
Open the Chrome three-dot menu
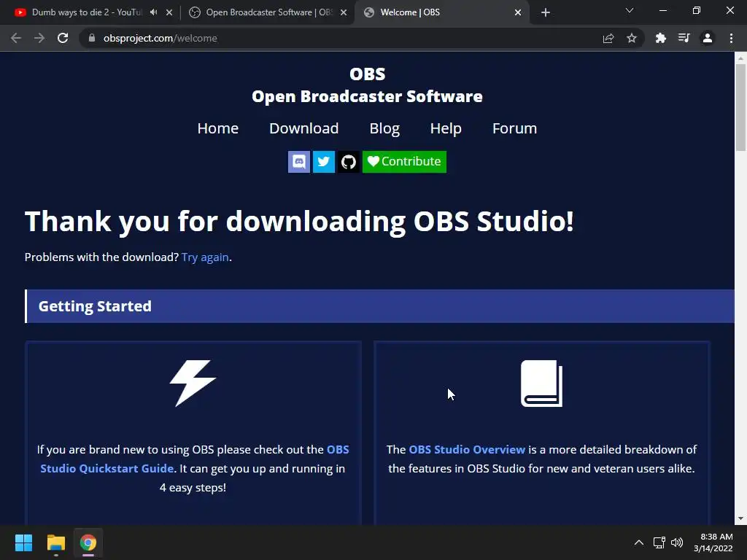[x=731, y=38]
